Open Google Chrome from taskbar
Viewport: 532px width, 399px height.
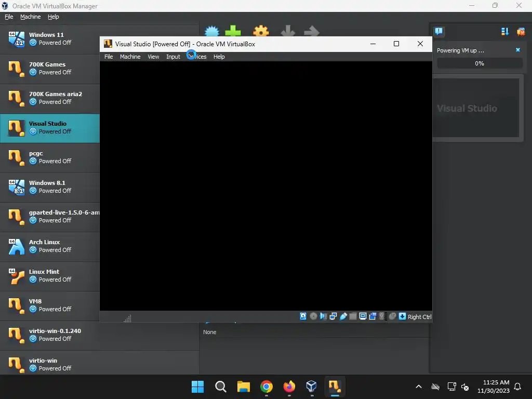(267, 387)
